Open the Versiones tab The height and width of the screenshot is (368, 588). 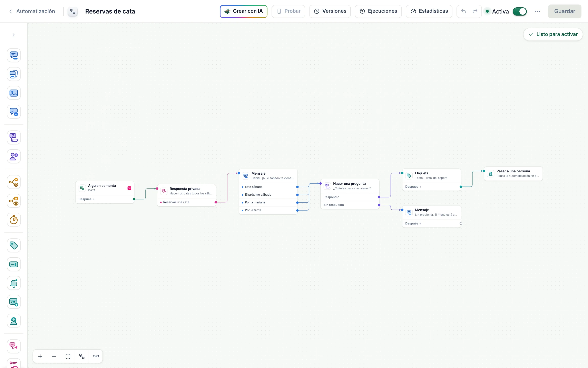(330, 11)
